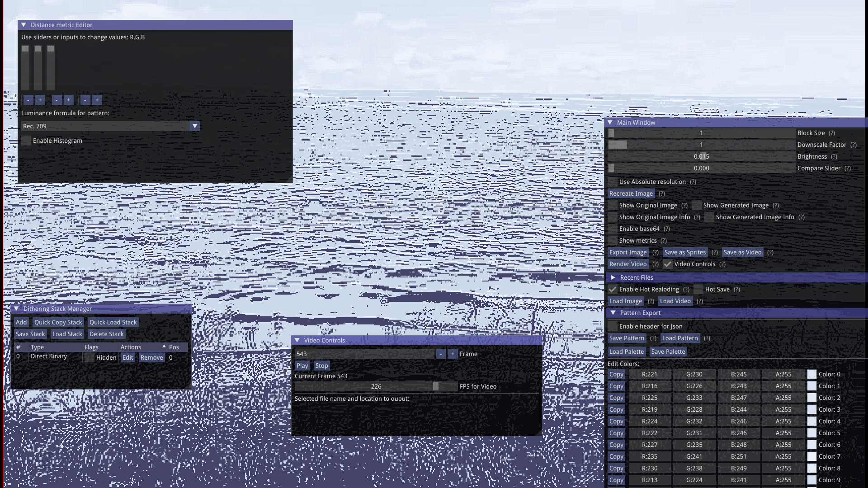Screen dimensions: 868x488
Task: Click minus button next to Frame field
Action: [x=441, y=354]
